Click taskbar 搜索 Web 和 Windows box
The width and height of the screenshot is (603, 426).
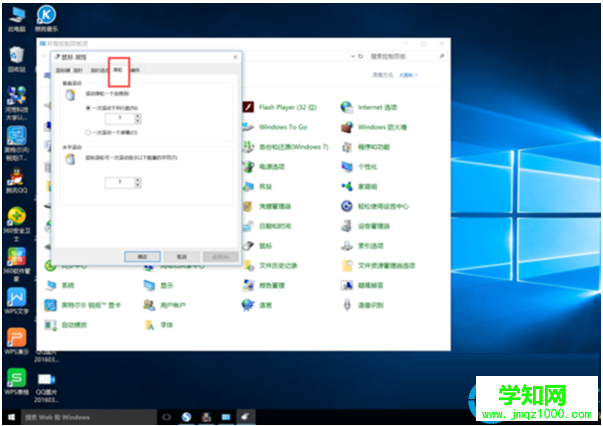pyautogui.click(x=88, y=417)
